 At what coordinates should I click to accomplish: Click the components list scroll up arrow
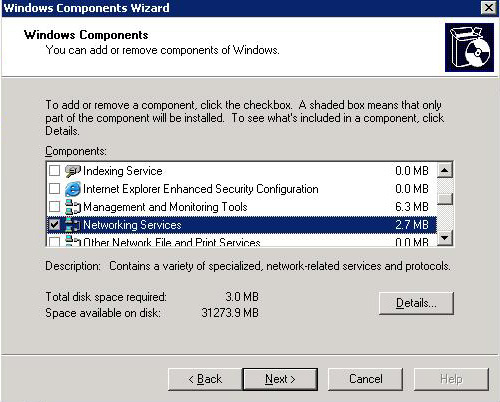pyautogui.click(x=445, y=170)
